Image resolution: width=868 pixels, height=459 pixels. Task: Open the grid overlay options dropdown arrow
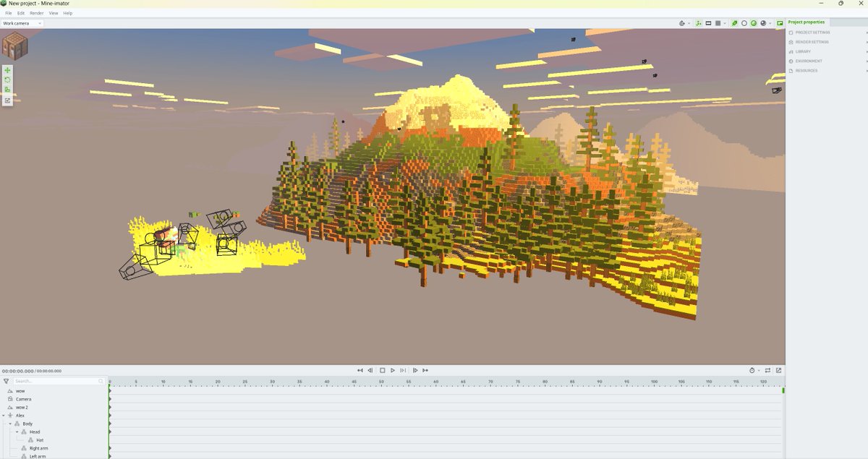coord(725,23)
